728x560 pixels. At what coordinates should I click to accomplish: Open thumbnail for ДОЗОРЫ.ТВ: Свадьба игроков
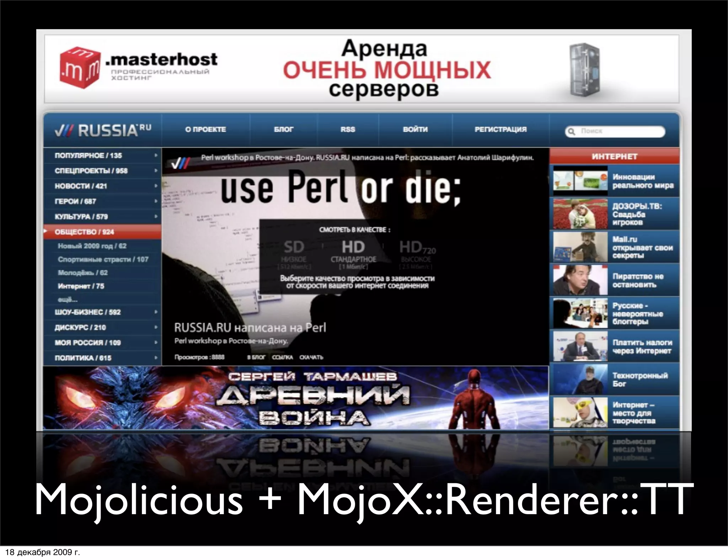580,214
